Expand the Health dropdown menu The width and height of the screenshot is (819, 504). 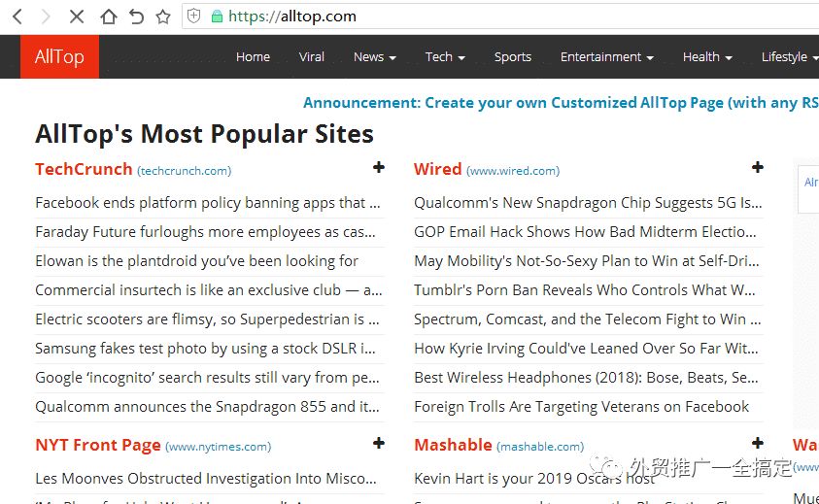click(x=707, y=56)
